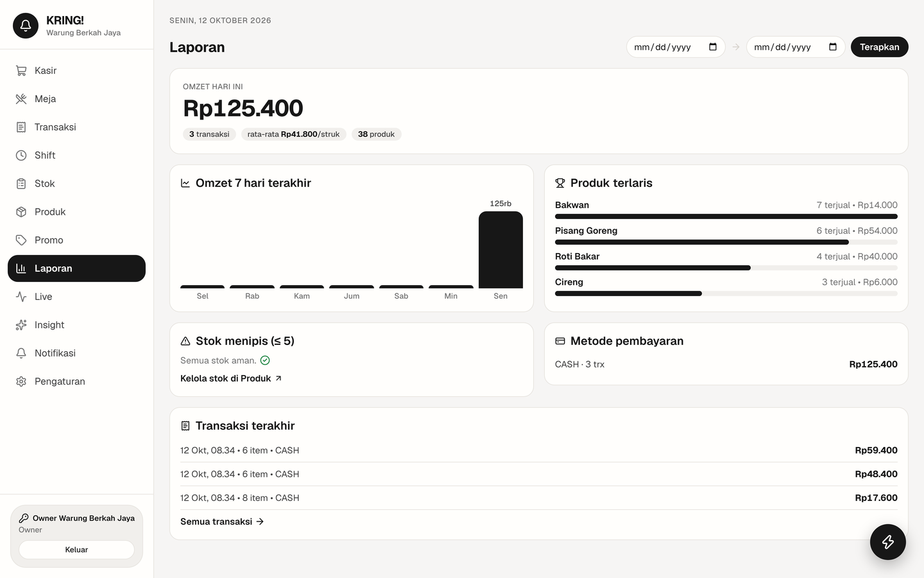Click the key icon beside Owner Warung Berkah Jaya
Screen dimensions: 924x578
(x=24, y=518)
